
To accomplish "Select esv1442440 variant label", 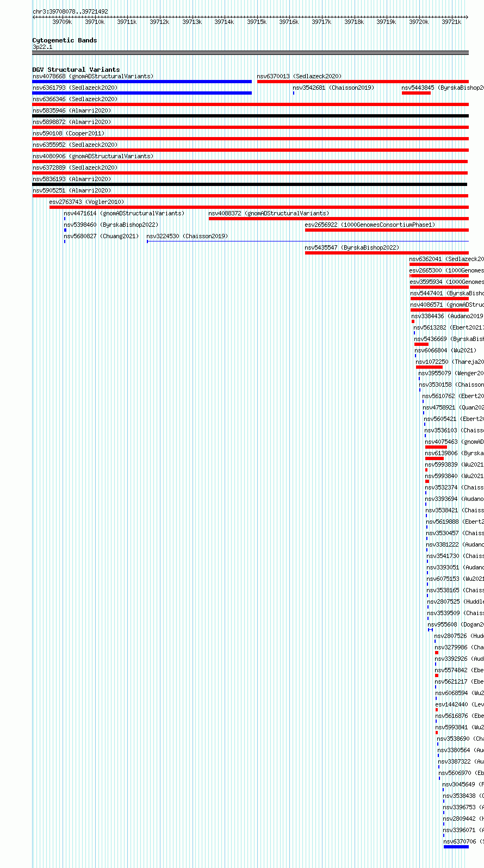I will pos(460,704).
